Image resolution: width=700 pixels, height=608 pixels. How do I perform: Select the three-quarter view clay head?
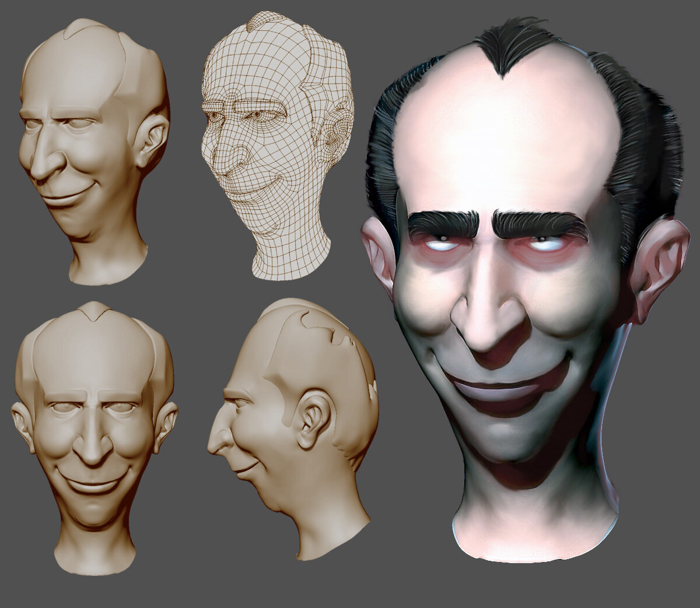point(93,152)
